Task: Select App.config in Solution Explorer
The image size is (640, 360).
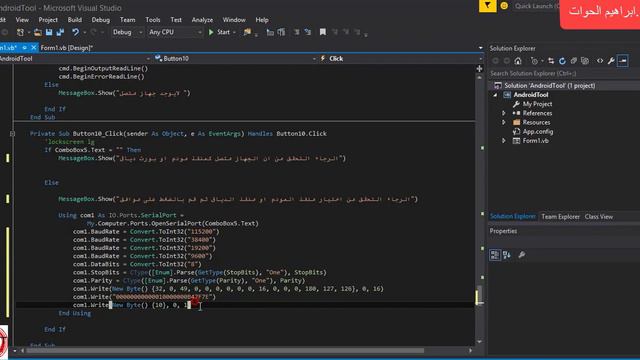Action: [538, 131]
